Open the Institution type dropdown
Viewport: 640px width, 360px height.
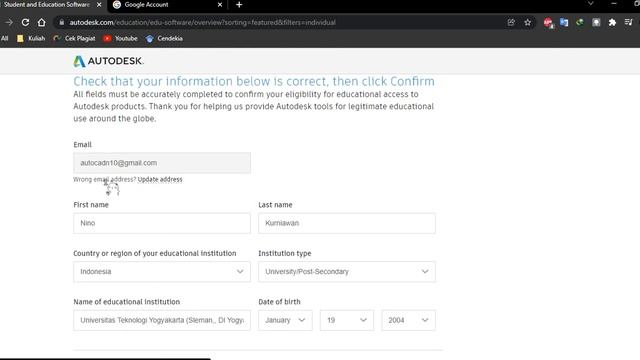pos(347,272)
